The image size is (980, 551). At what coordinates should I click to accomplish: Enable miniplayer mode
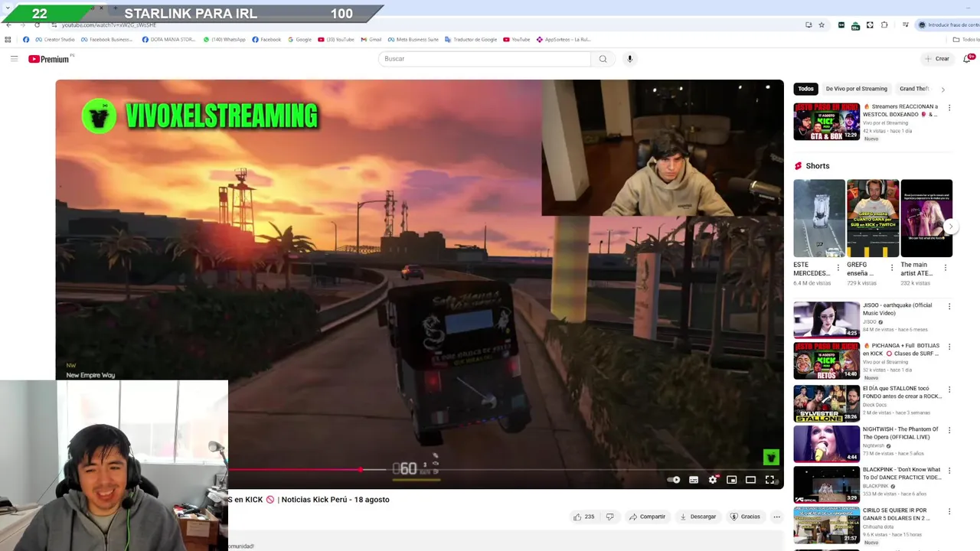coord(732,480)
